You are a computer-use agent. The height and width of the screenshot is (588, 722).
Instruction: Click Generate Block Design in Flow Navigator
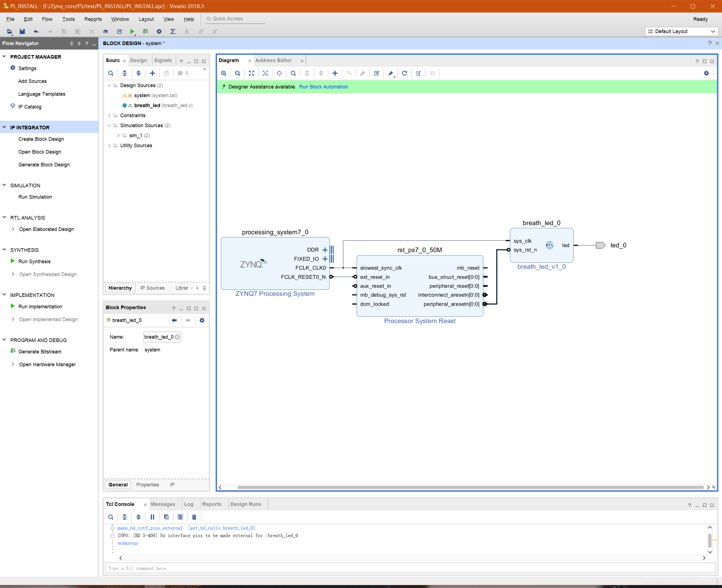tap(44, 165)
